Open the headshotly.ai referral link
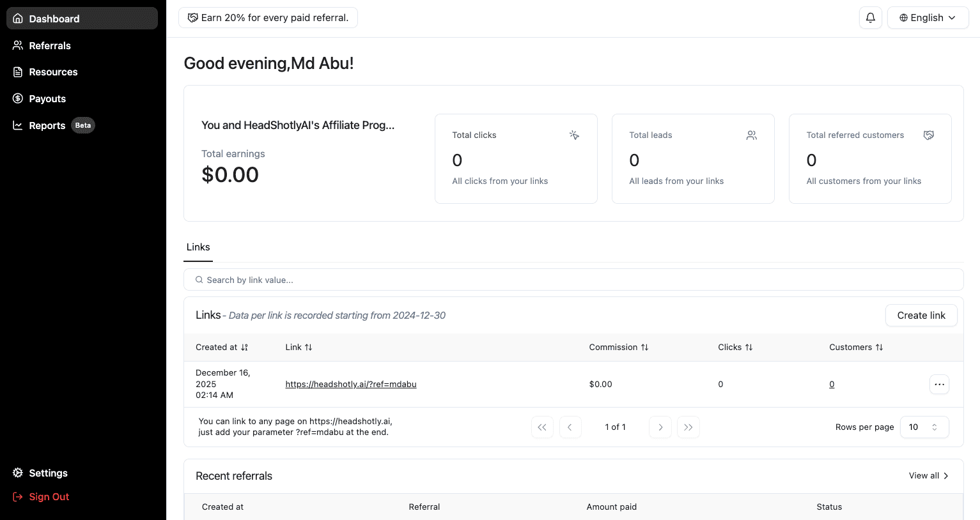 click(x=350, y=385)
